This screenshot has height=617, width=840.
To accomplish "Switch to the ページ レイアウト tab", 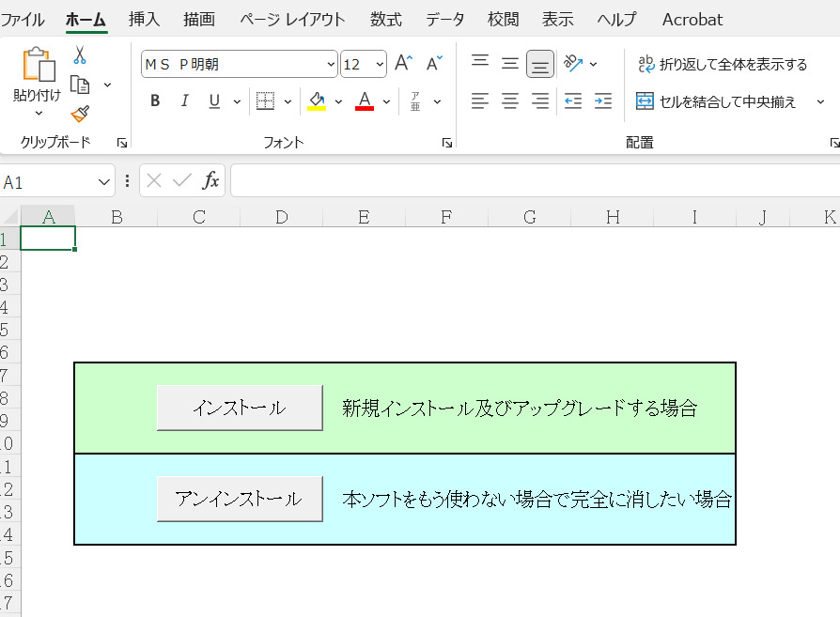I will click(x=291, y=19).
